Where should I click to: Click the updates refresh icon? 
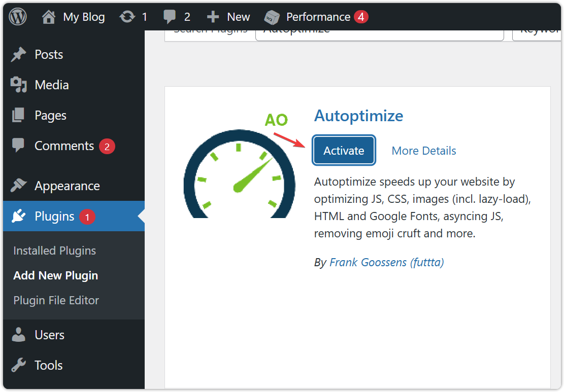[x=127, y=17]
